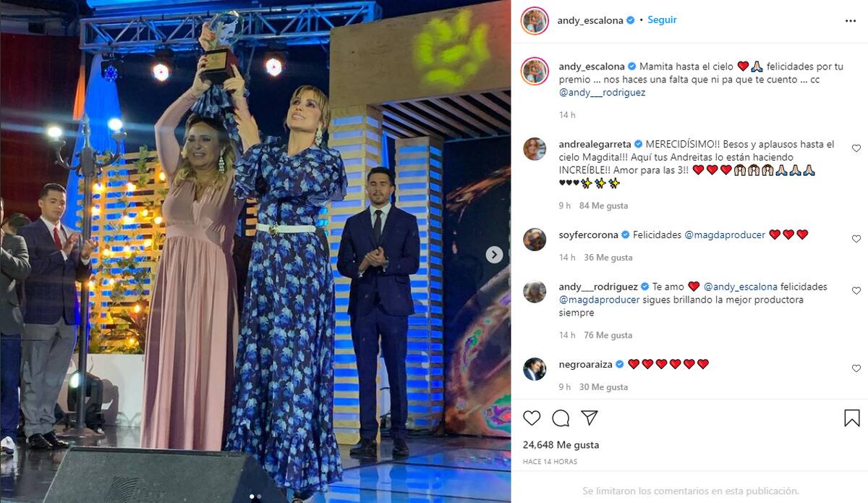Open negroaraiza's profile avatar
Image resolution: width=868 pixels, height=503 pixels.
click(535, 368)
